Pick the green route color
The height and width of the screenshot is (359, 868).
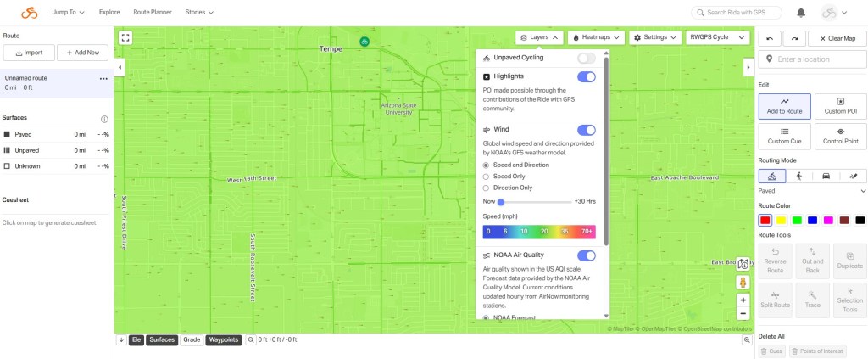[x=797, y=221]
